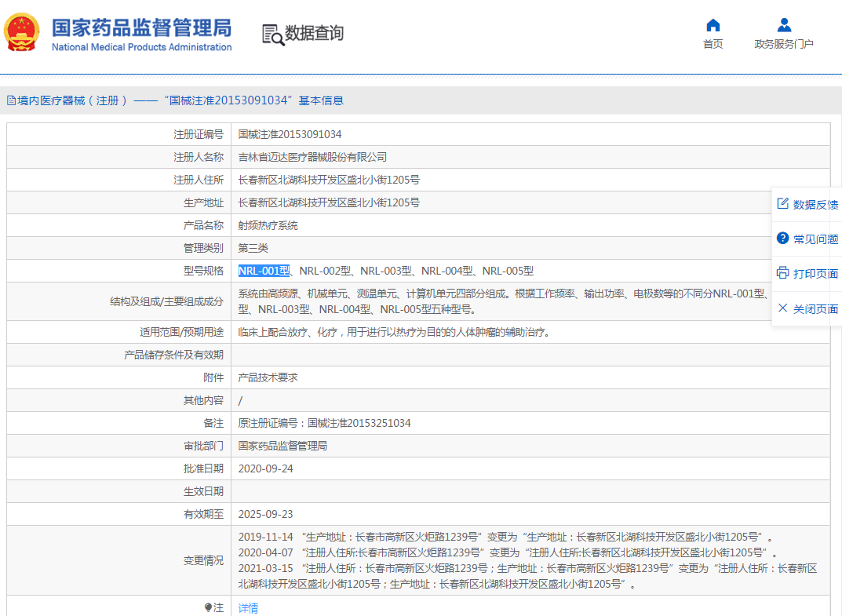Click the 国家药品监督管理局 site title
The image size is (842, 616).
142,28
